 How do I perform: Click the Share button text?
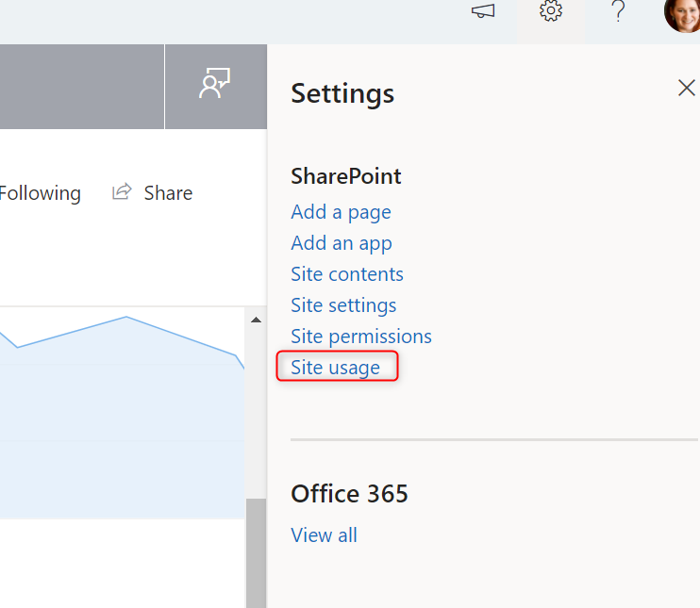click(168, 193)
